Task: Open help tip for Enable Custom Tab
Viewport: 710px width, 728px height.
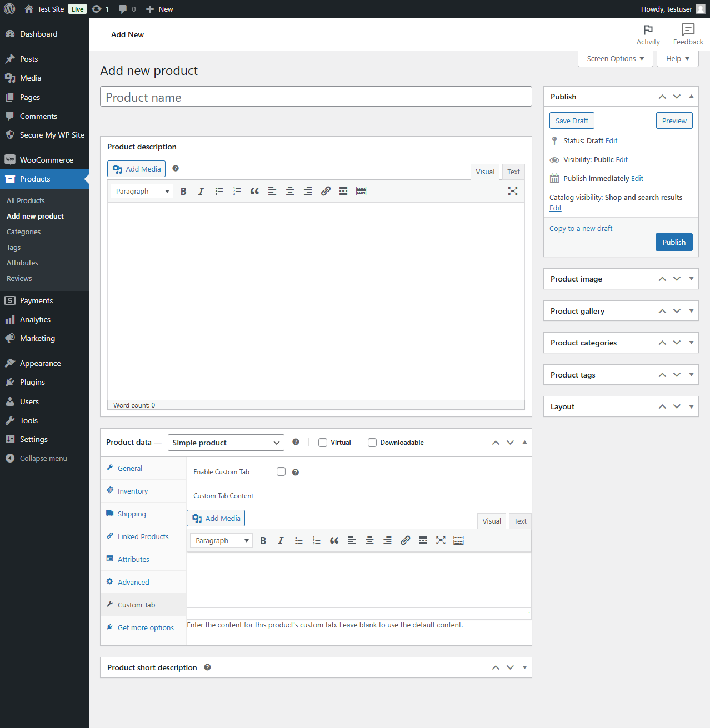Action: pos(296,472)
